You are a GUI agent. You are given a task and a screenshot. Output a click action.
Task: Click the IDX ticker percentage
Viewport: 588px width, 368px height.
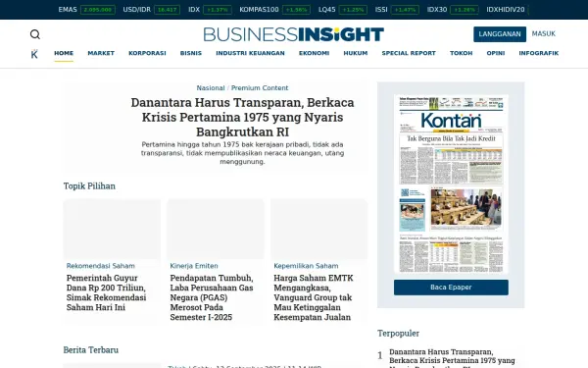pos(218,10)
